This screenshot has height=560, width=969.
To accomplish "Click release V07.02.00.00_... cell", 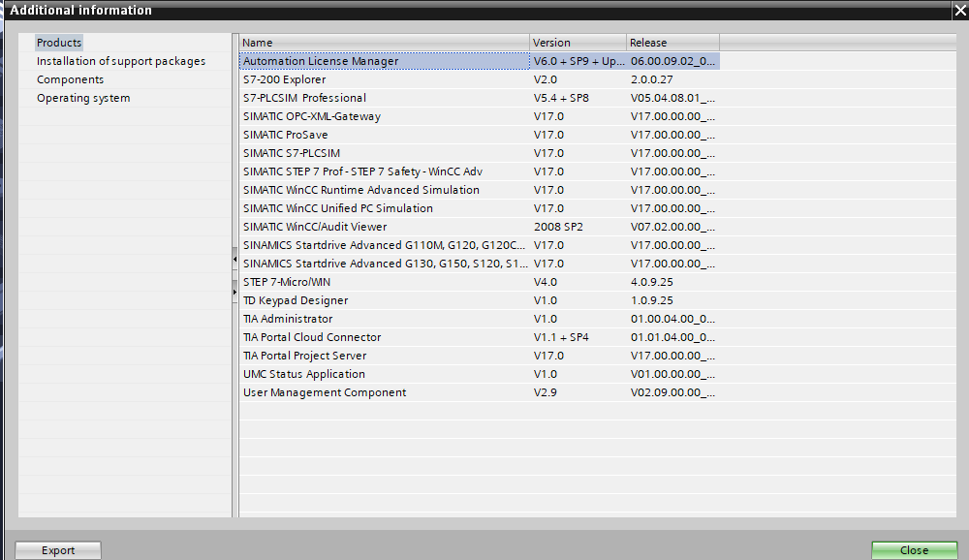I will coord(673,227).
